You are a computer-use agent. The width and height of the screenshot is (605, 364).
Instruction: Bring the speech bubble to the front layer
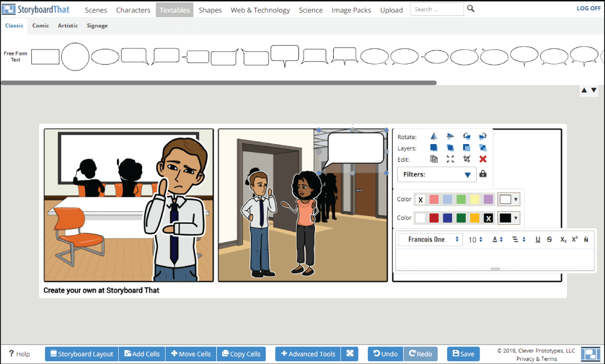click(434, 148)
